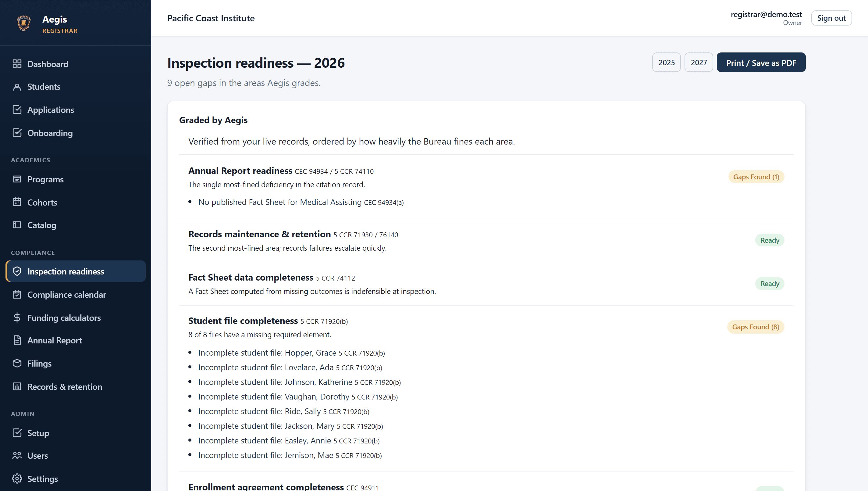Click the Dashboard grid icon

point(17,64)
